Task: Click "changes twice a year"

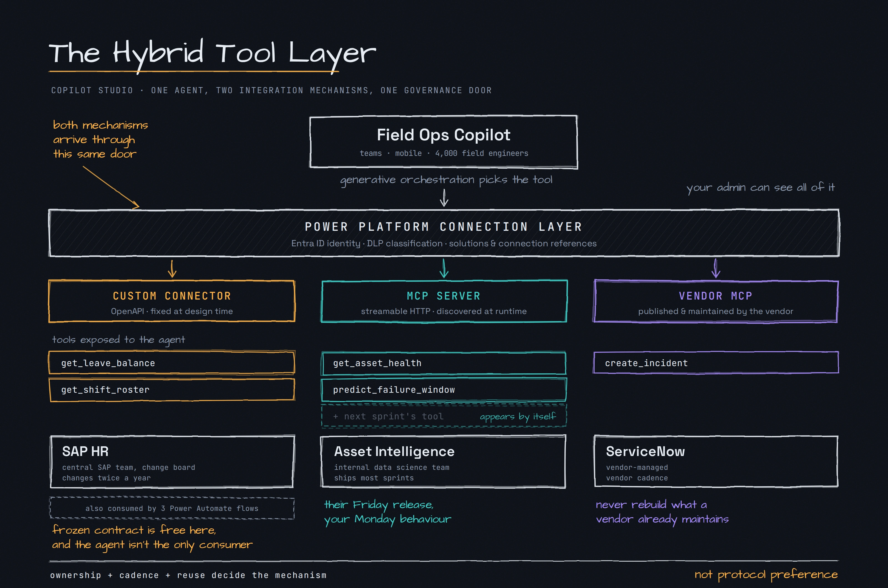Action: 106,478
